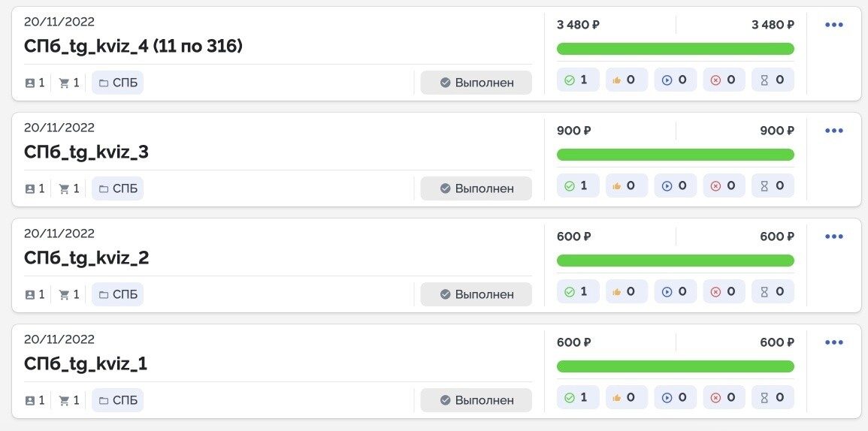Open the СПб_tg_kviz_2 title

point(86,258)
